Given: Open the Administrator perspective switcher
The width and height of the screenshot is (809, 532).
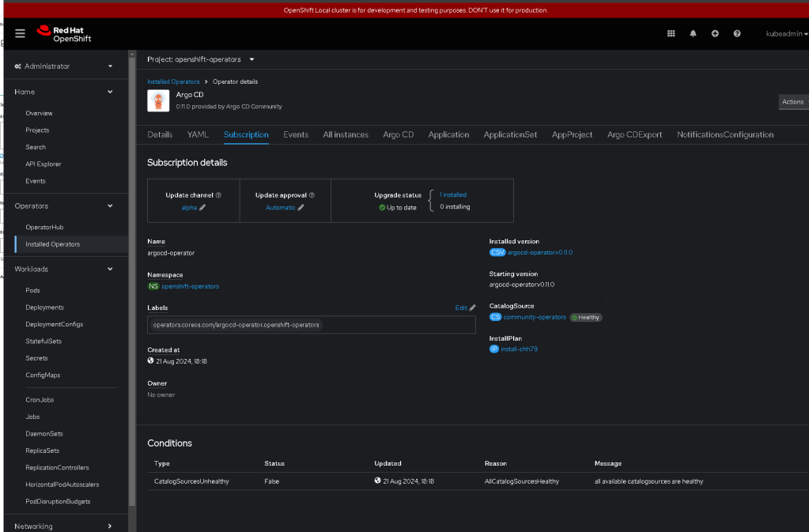Looking at the screenshot, I should pos(64,66).
